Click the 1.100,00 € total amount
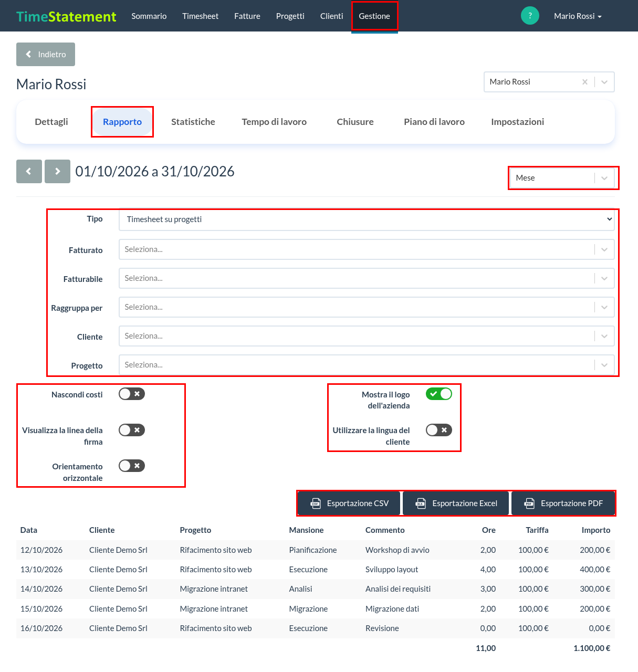The height and width of the screenshot is (672, 638). (592, 648)
